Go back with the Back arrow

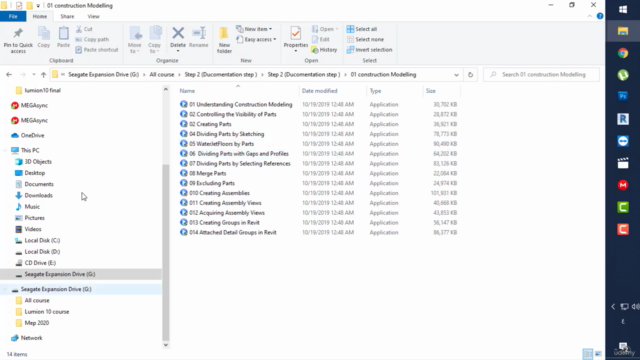(x=9, y=75)
